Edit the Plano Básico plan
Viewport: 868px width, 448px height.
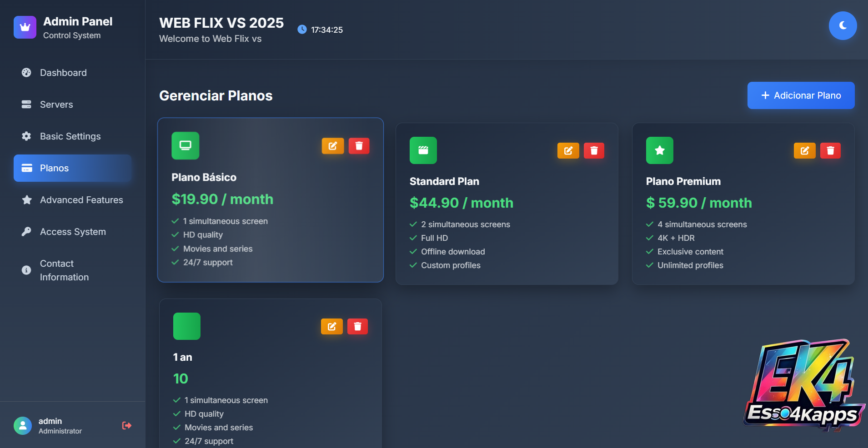(x=333, y=146)
